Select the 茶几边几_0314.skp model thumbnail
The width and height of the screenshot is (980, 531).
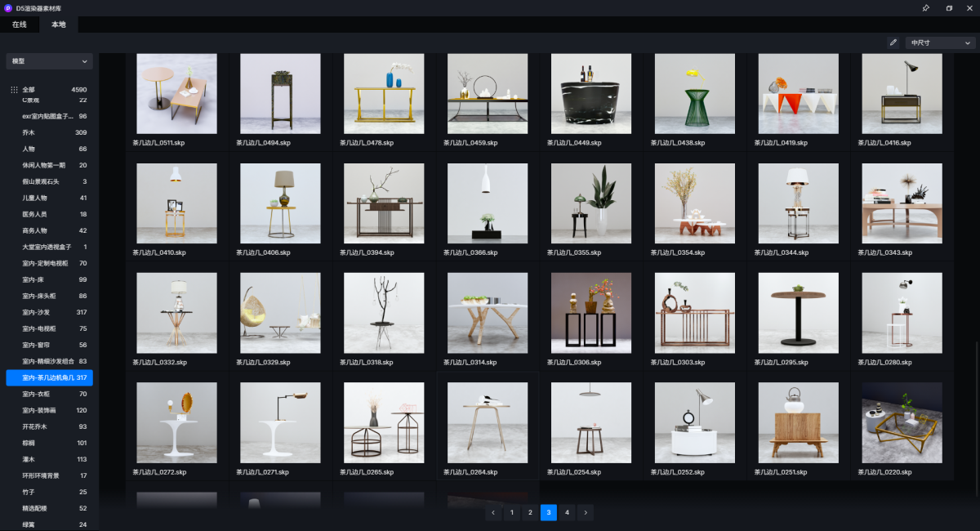tap(488, 313)
